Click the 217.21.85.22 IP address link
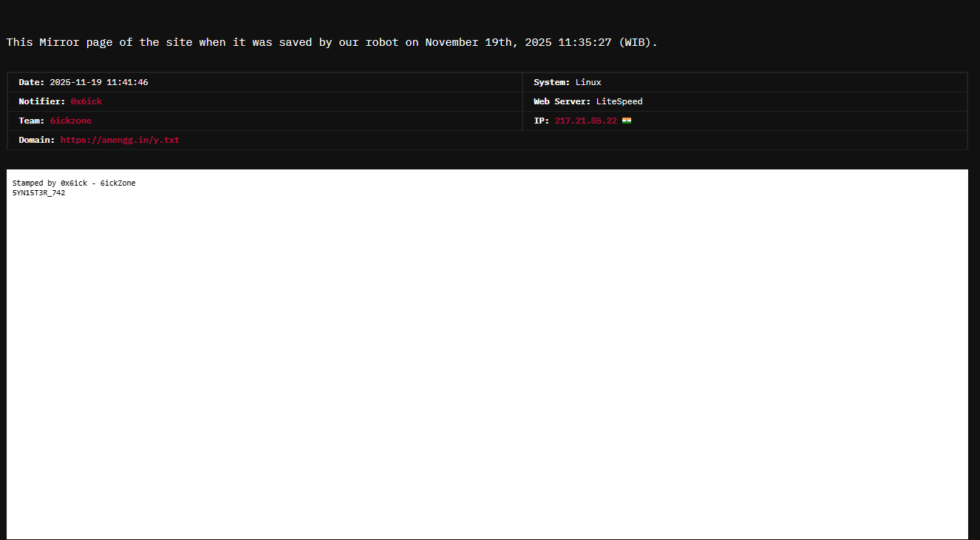980x540 pixels. tap(585, 121)
